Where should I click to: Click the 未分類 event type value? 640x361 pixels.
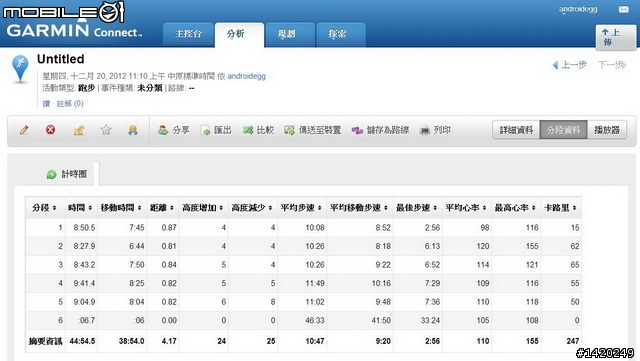(150, 88)
